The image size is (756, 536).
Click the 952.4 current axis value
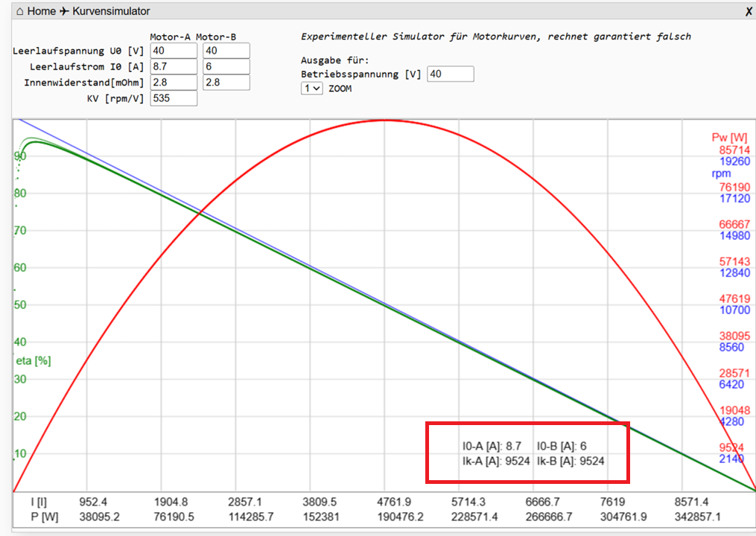point(93,502)
